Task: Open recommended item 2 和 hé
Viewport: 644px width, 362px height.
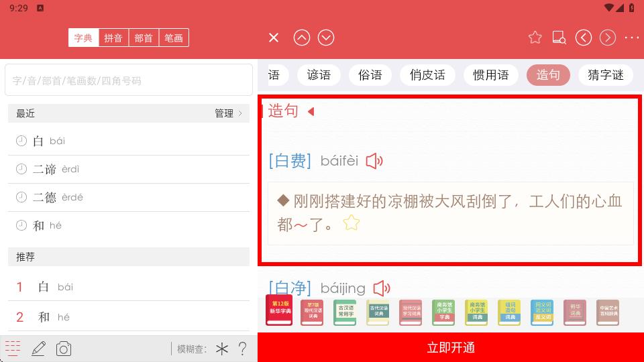Action: [x=129, y=317]
